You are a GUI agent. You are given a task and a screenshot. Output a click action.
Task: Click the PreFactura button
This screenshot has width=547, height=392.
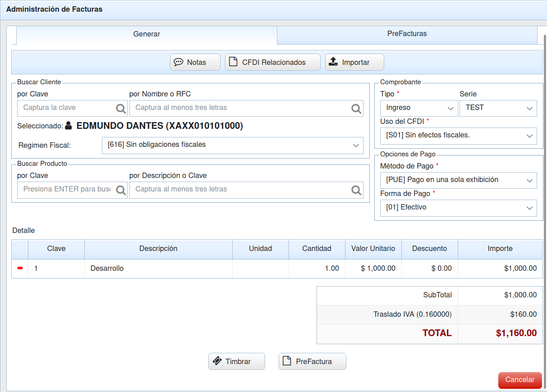coord(313,361)
